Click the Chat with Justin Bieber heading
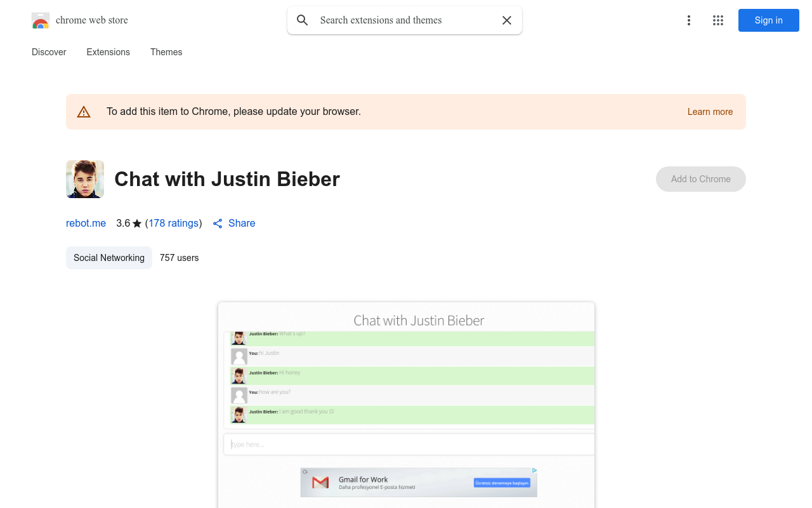This screenshot has height=508, width=812. pyautogui.click(x=227, y=179)
